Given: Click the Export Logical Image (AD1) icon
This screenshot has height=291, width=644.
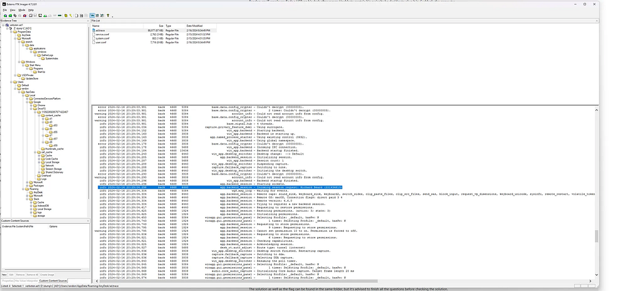Looking at the screenshot, I should tap(40, 16).
